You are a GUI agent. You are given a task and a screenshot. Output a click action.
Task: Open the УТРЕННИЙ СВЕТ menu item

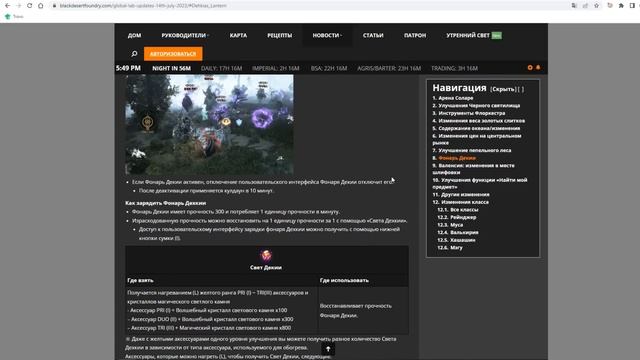pyautogui.click(x=473, y=36)
